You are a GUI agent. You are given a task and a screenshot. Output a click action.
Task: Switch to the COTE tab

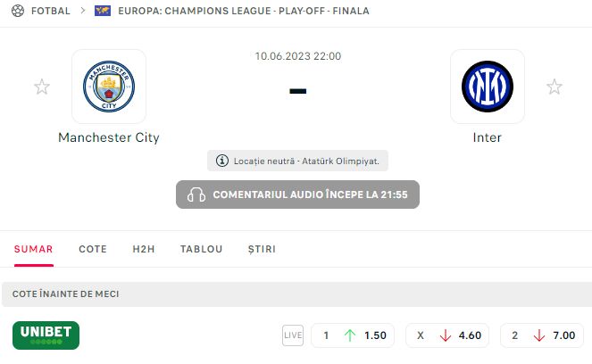pyautogui.click(x=93, y=249)
